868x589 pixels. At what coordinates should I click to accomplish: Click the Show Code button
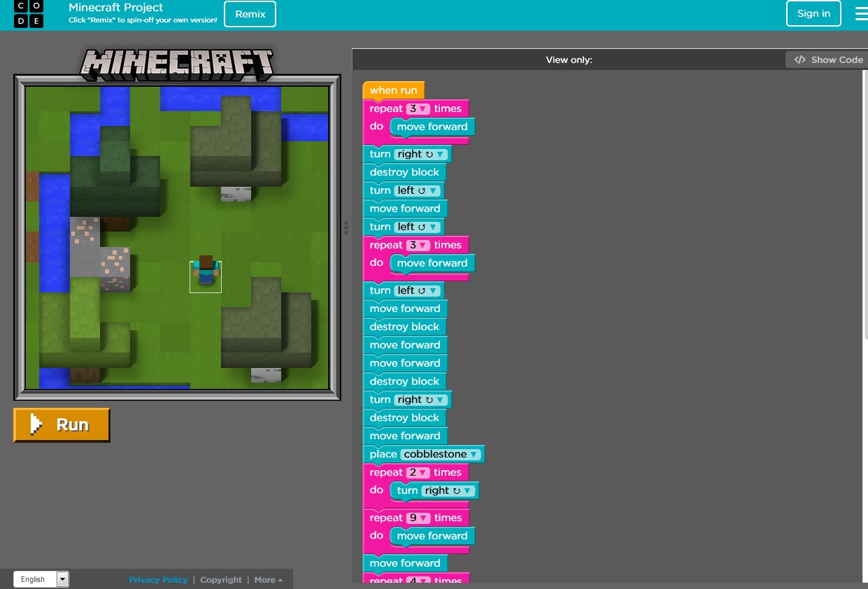coord(827,59)
